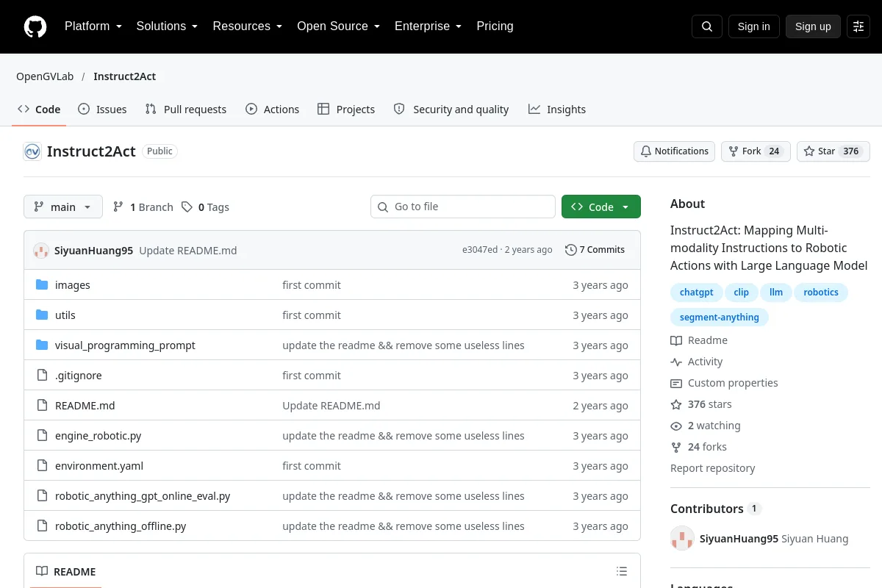882x588 pixels.
Task: Open the Pricing link in the header
Action: (x=495, y=26)
